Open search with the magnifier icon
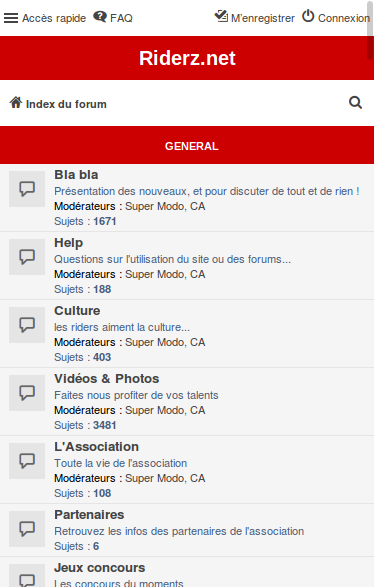The height and width of the screenshot is (587, 374). (355, 103)
